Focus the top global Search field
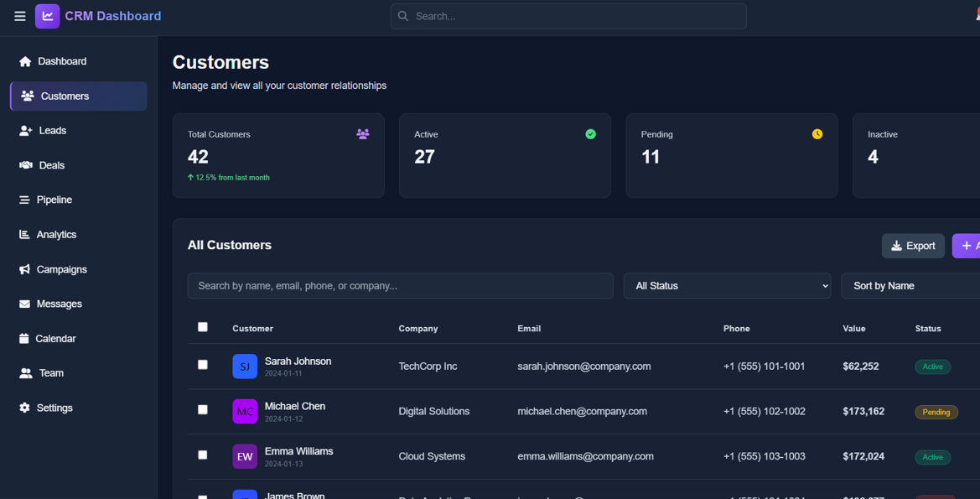The image size is (980, 499). (x=568, y=16)
